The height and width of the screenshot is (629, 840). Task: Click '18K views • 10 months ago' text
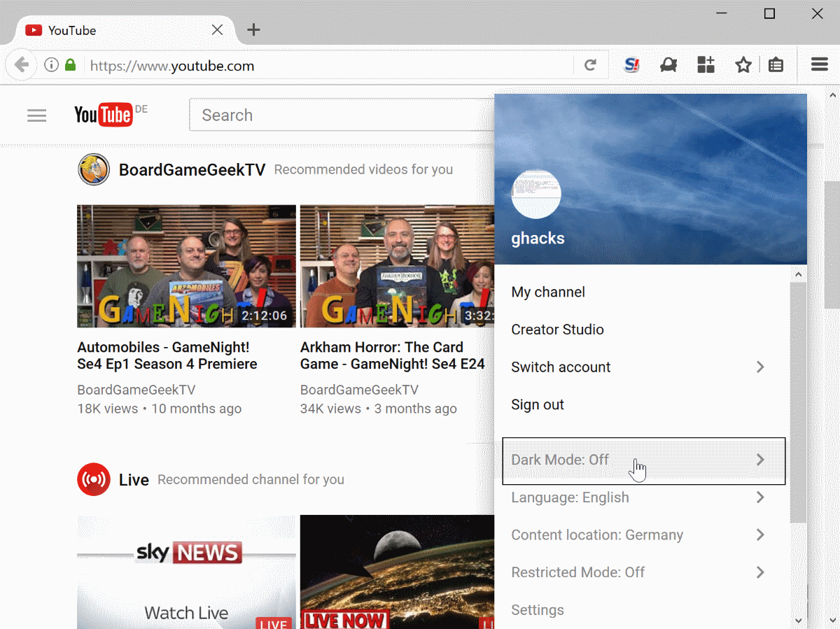159,409
